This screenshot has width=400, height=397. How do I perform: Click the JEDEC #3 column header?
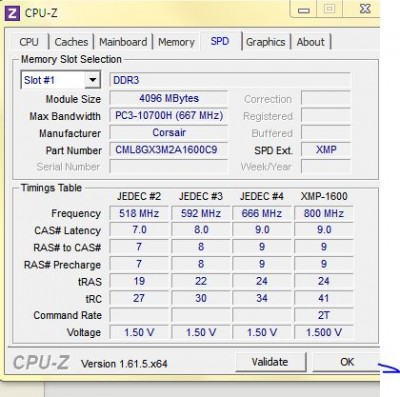pos(201,196)
